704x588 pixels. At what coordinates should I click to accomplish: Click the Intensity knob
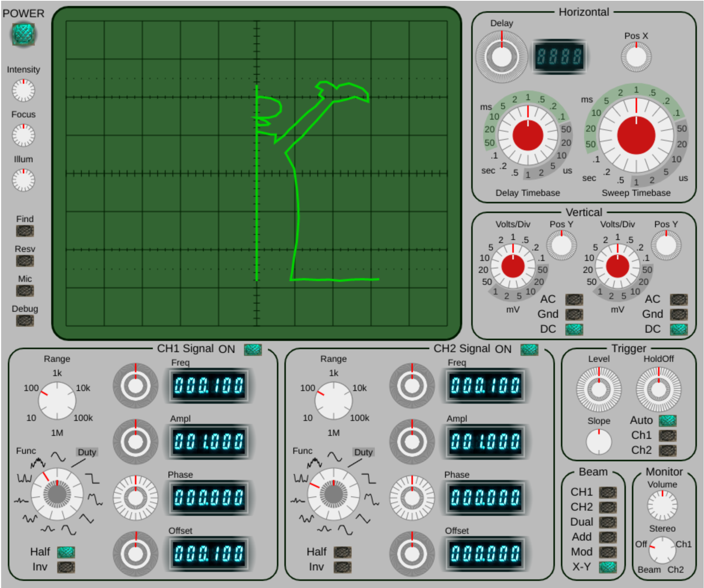pos(24,90)
